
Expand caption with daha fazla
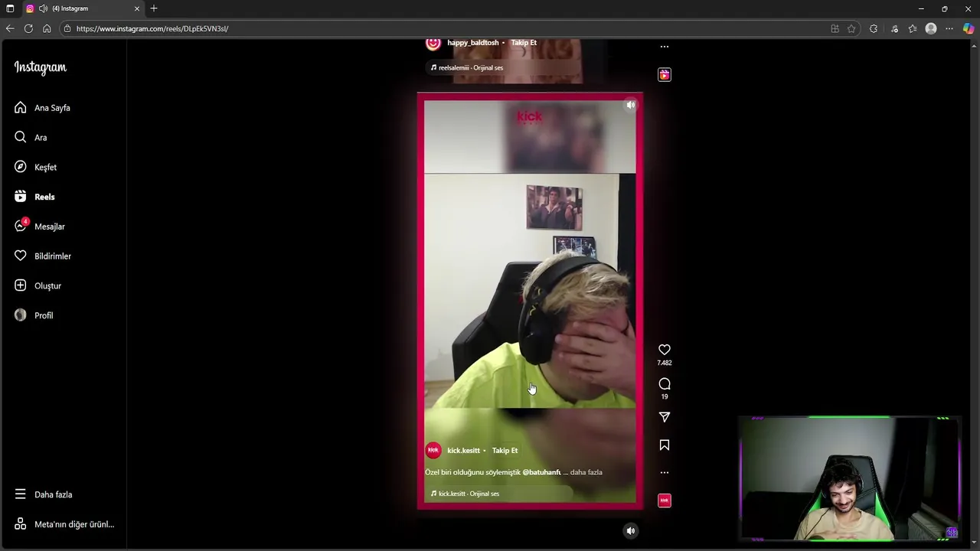point(586,472)
